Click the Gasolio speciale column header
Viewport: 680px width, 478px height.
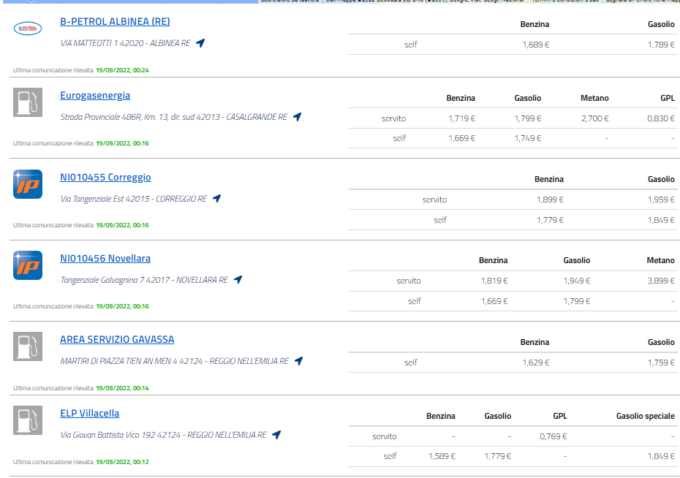click(x=645, y=416)
